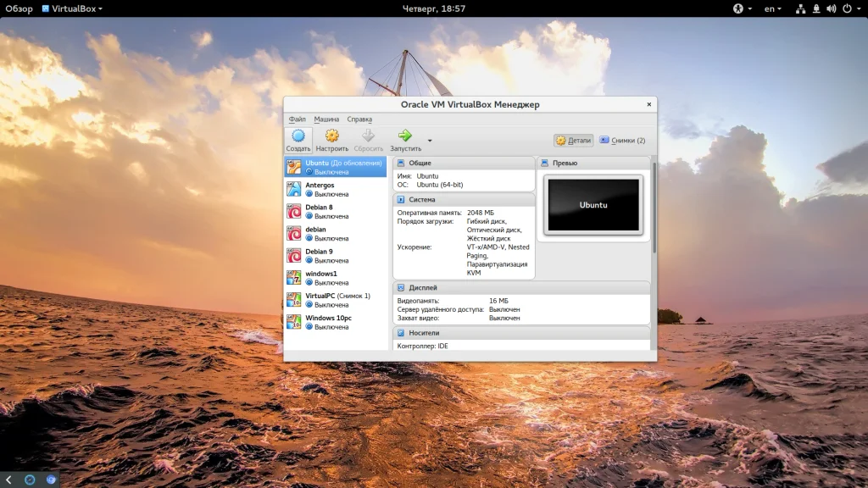868x488 pixels.
Task: Click the Создать (New) toolbar icon
Action: 298,136
